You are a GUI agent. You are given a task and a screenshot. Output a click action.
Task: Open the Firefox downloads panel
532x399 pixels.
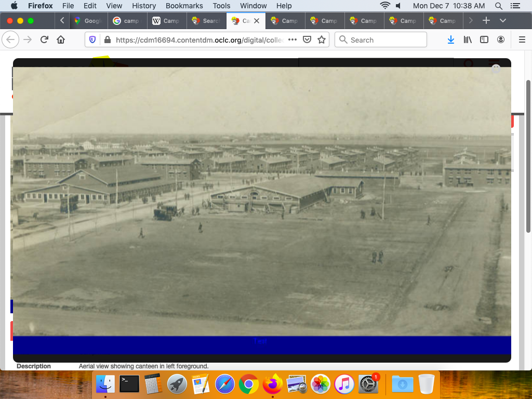pos(451,40)
